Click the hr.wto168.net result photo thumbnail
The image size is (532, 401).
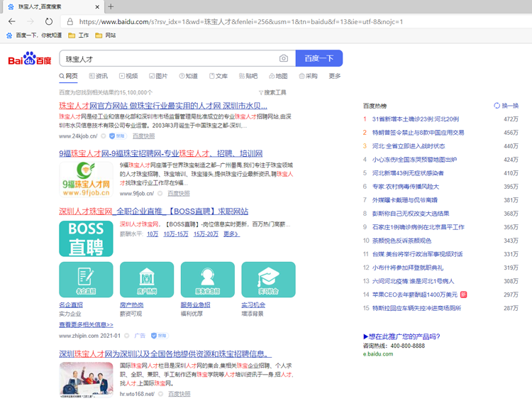[x=86, y=380]
